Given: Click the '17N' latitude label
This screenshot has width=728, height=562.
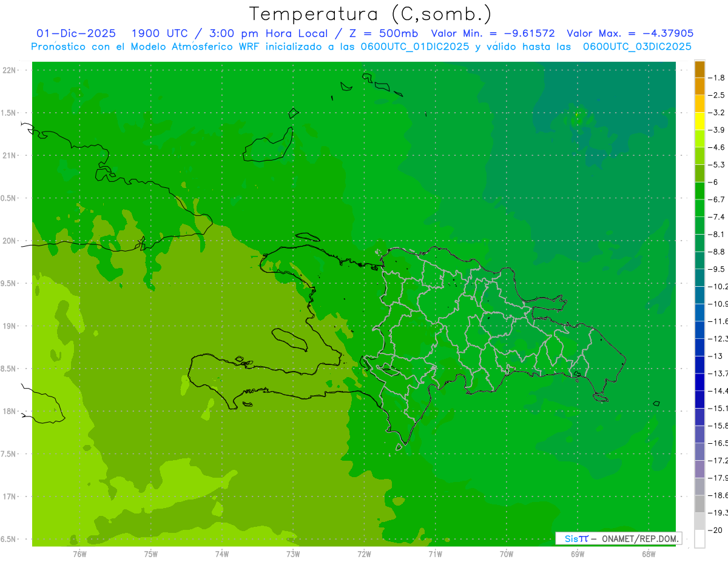Looking at the screenshot, I should (9, 497).
